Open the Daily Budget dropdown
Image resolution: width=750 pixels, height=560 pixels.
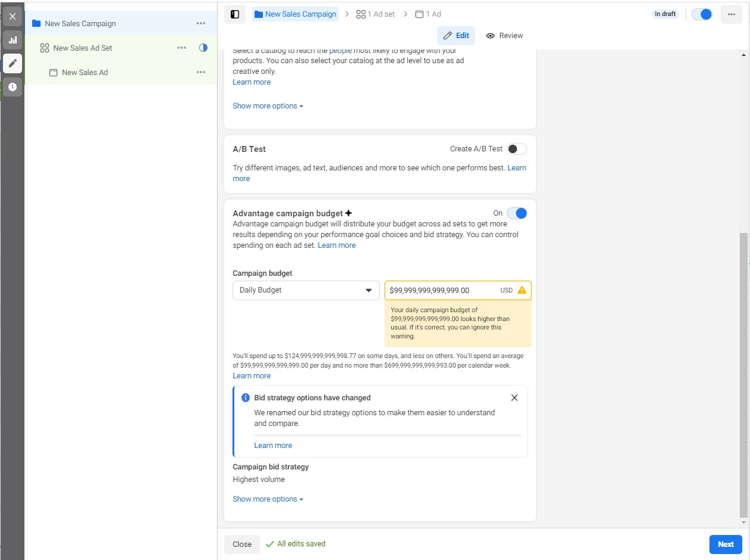pos(306,290)
